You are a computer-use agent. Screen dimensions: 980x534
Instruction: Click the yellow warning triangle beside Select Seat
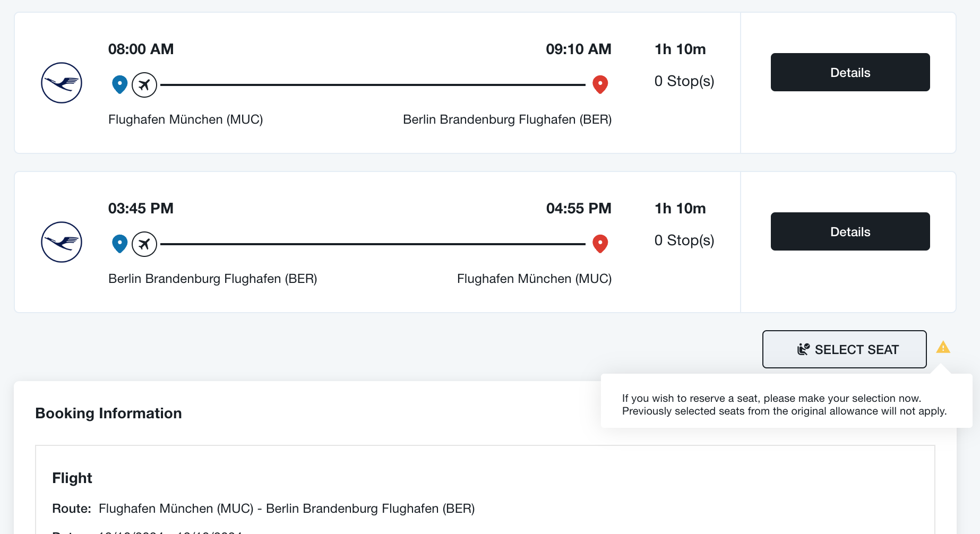point(943,347)
